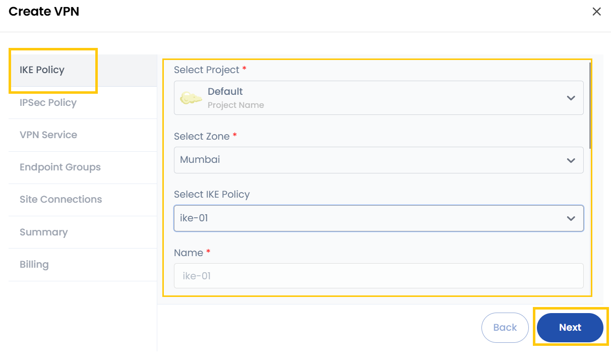Click the form's vertical scrollbar
The image size is (611, 364).
[590, 106]
